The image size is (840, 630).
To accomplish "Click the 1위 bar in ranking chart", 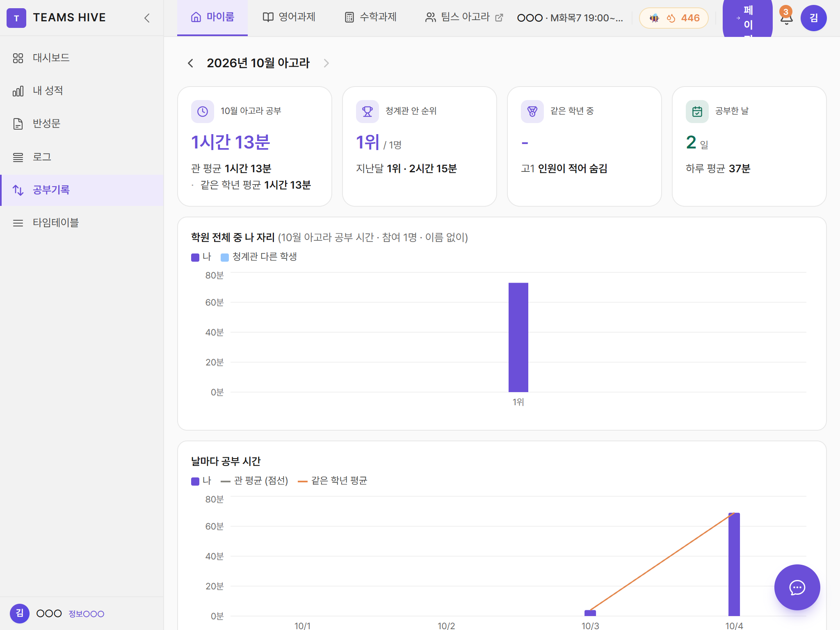I will tap(518, 338).
